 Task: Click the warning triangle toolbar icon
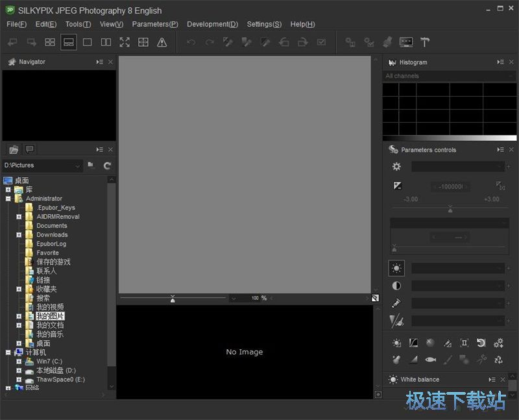pos(162,42)
